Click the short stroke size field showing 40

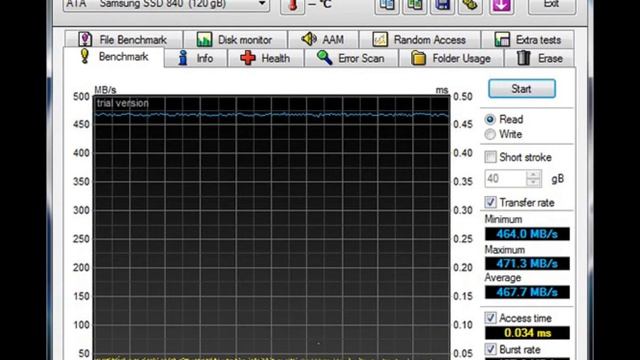click(505, 179)
